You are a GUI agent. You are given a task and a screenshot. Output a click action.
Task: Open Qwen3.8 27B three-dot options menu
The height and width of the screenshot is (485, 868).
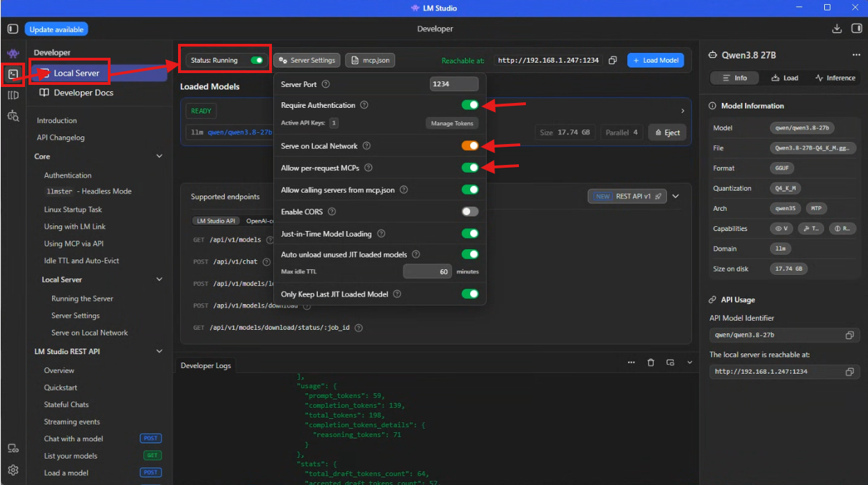[x=856, y=55]
